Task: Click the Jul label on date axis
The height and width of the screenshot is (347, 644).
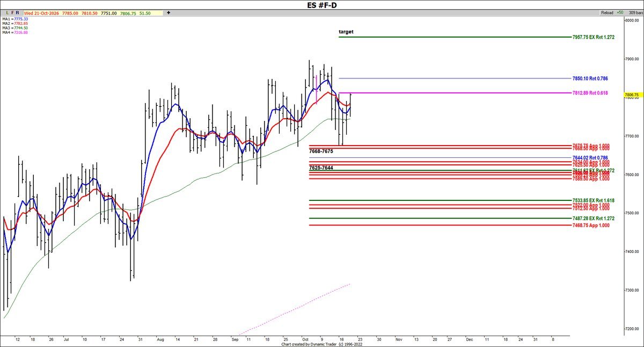Action: click(x=67, y=340)
